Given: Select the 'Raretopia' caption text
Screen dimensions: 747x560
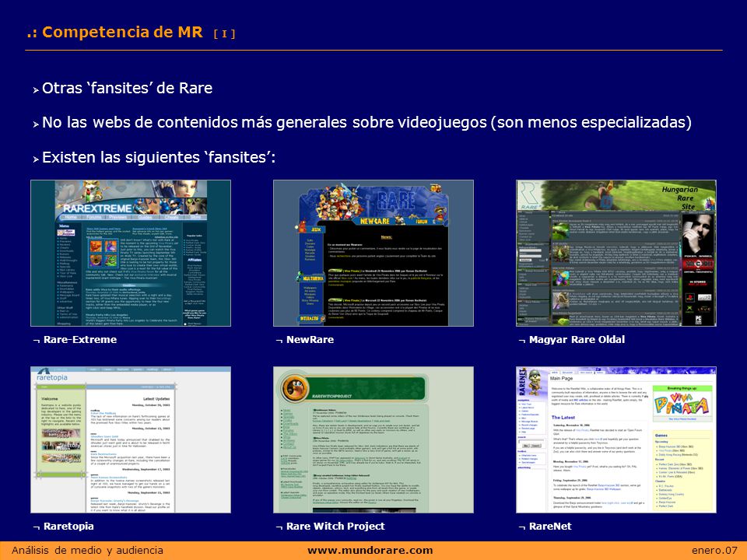Looking at the screenshot, I should click(x=68, y=527).
